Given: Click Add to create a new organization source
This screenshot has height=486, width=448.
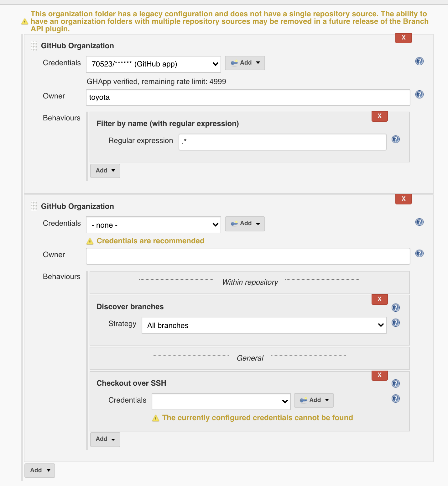Looking at the screenshot, I should click(39, 470).
